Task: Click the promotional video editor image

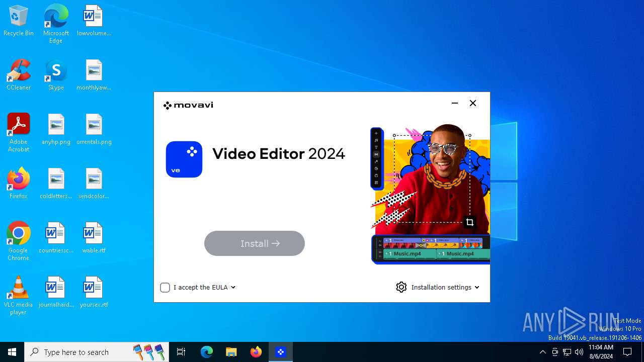Action: [x=430, y=194]
